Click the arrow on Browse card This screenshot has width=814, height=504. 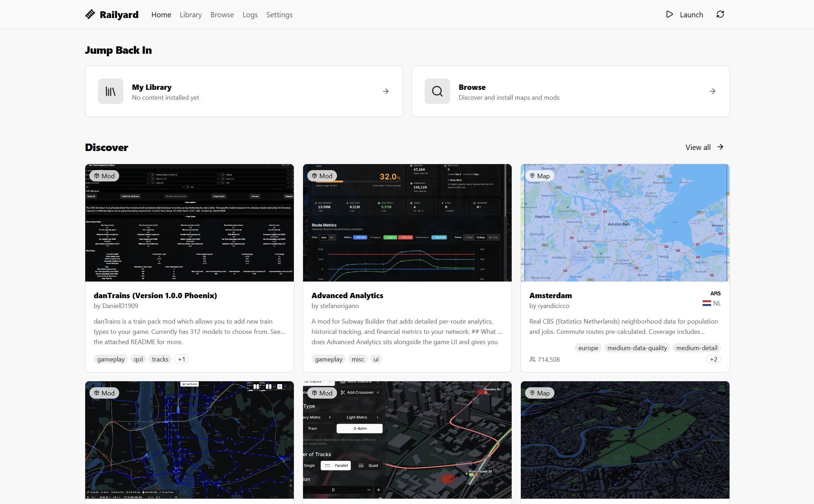click(713, 91)
